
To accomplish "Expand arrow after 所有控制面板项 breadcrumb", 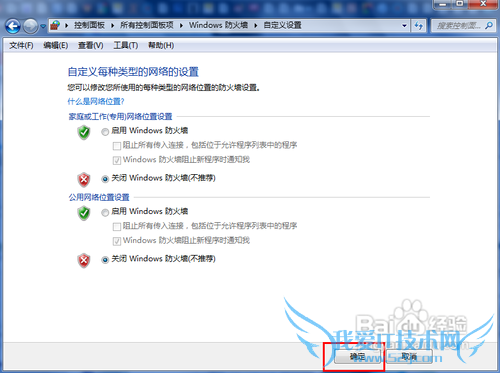I will click(181, 25).
